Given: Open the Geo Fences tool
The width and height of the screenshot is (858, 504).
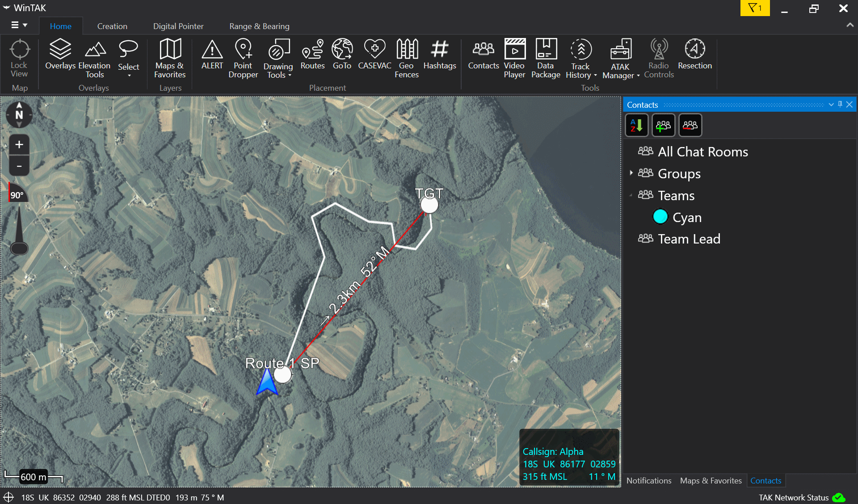Looking at the screenshot, I should 407,59.
